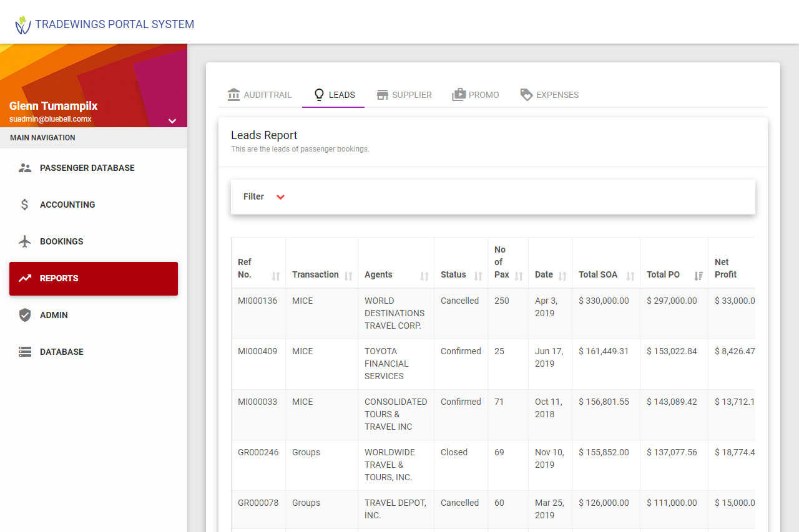Screen dimensions: 799x532
Task: Click the suadmin@bluebell.comx email text
Action: 51,119
